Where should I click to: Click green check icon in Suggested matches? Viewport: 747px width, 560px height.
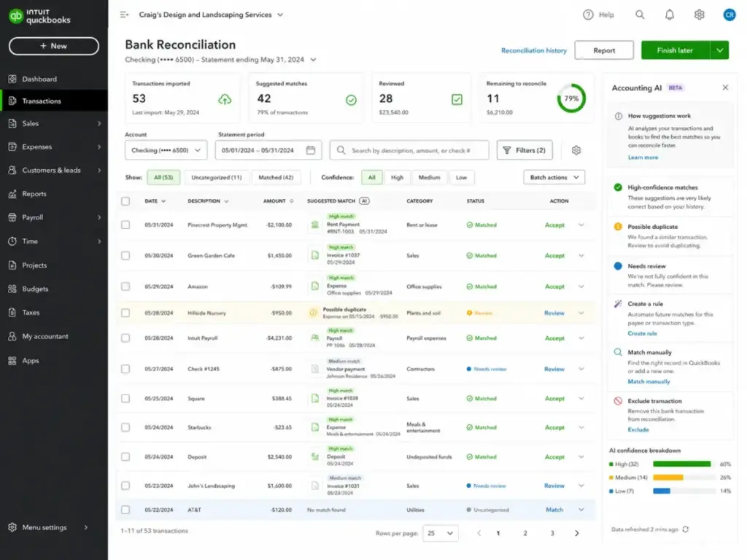pos(351,100)
